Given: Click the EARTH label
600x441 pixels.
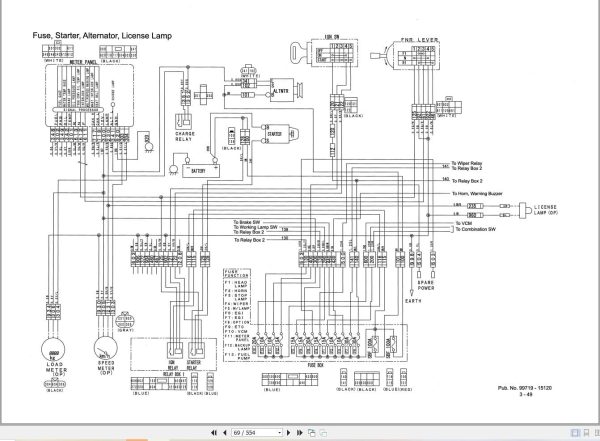Looking at the screenshot, I should click(413, 301).
